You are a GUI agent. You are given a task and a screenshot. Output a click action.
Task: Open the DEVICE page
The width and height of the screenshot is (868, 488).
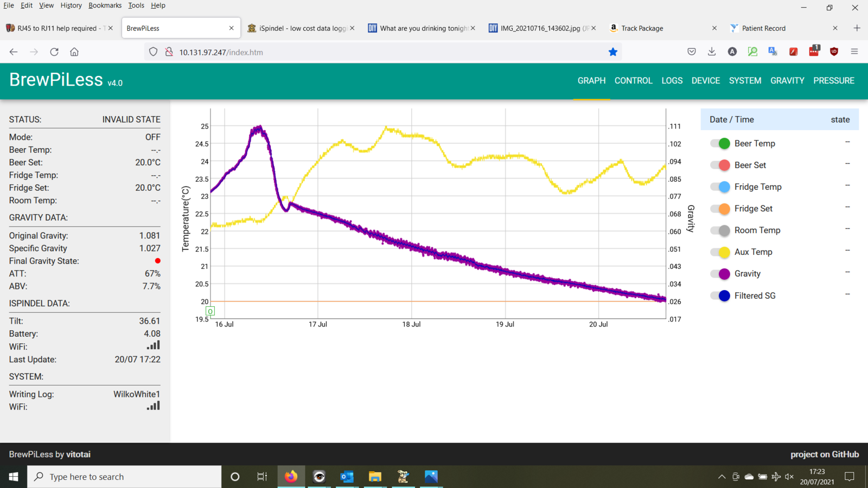[706, 81]
